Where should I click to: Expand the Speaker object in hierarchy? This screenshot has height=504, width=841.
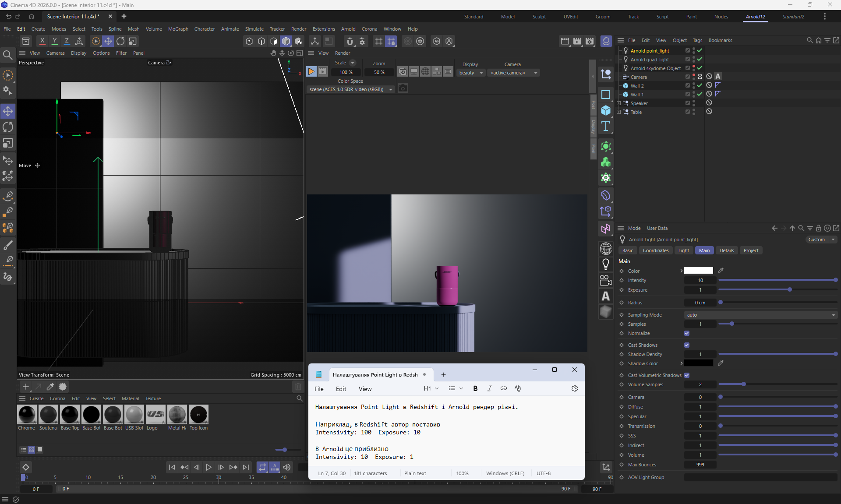619,103
